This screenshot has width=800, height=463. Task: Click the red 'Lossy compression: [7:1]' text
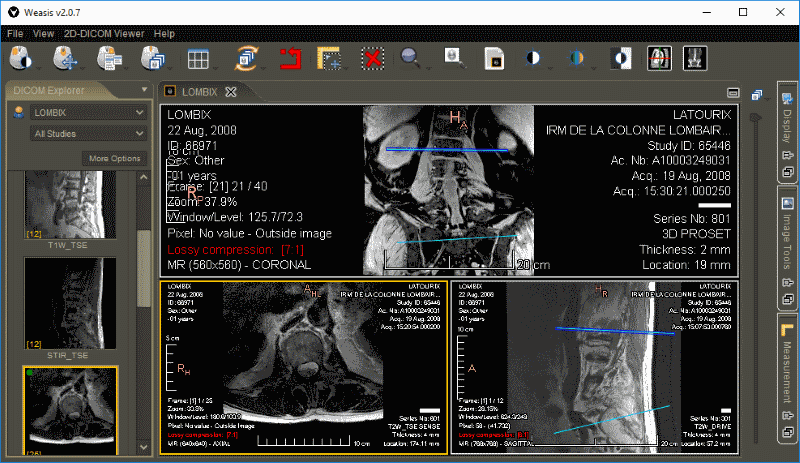click(x=235, y=250)
